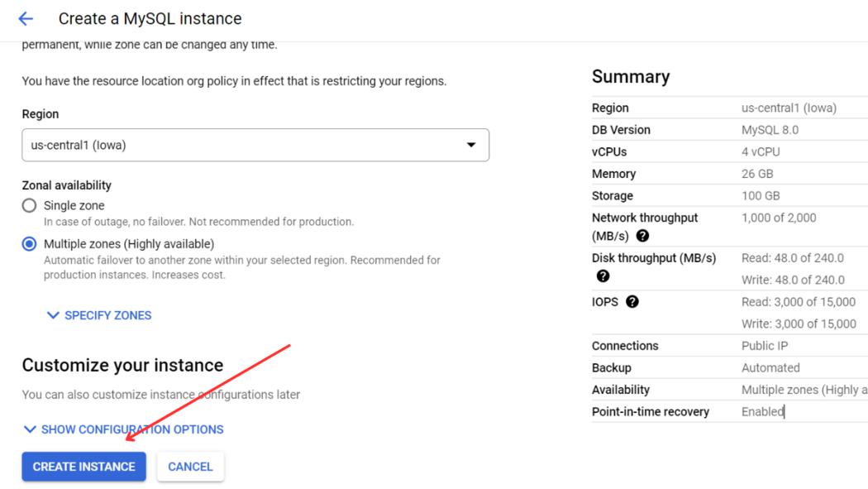Click the Public IP Connections value
Viewport: 868px width, 489px height.
765,346
